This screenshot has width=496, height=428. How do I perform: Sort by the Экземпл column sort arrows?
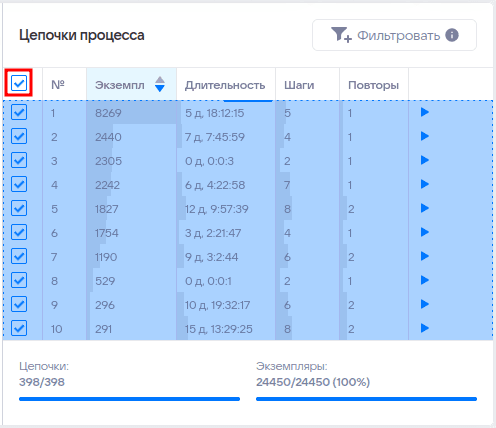[x=160, y=84]
